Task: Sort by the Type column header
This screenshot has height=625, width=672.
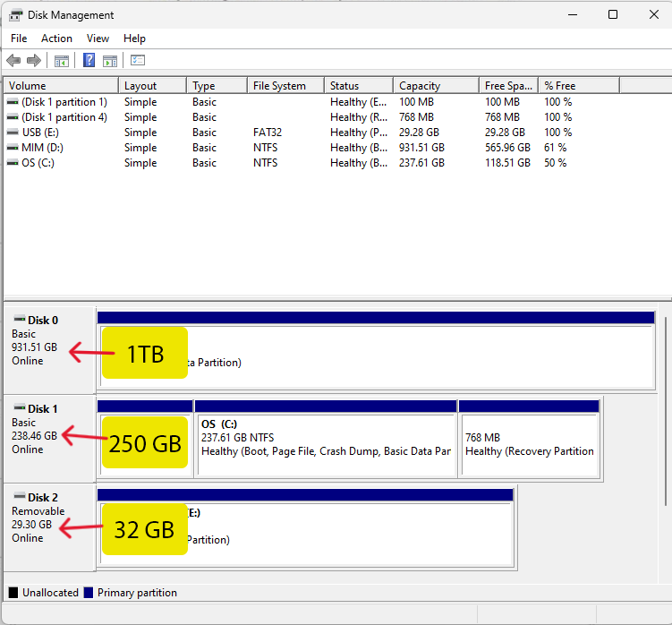Action: pos(217,86)
